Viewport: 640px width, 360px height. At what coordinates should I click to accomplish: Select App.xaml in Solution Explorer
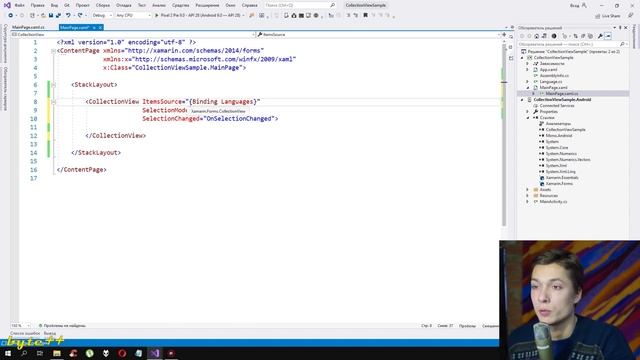[548, 70]
